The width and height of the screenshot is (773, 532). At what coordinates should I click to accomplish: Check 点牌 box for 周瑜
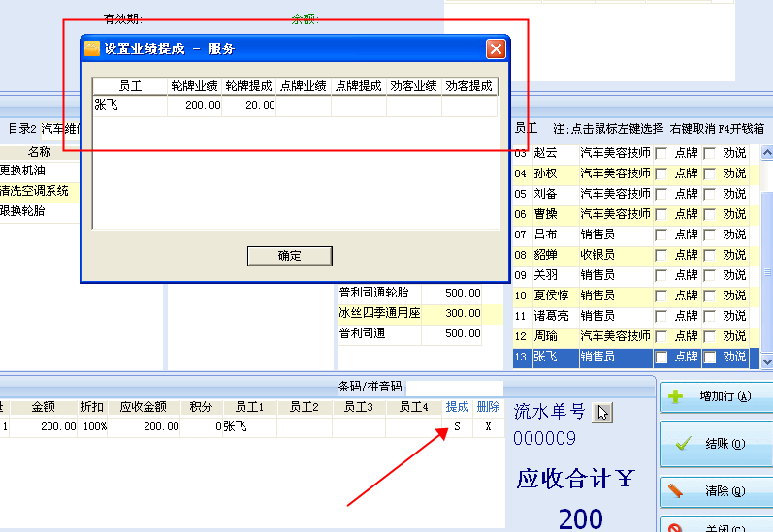660,336
